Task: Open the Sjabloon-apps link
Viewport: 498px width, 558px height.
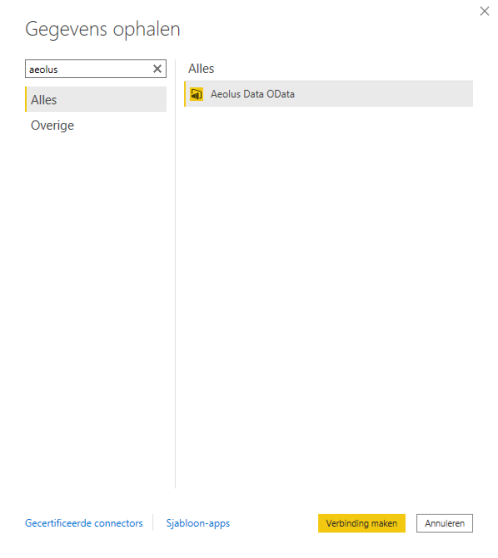Action: [x=198, y=523]
